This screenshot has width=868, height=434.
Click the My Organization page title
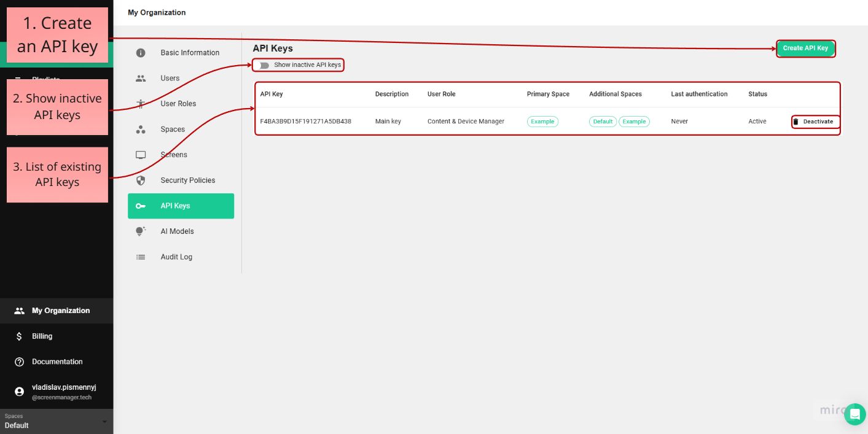tap(157, 12)
